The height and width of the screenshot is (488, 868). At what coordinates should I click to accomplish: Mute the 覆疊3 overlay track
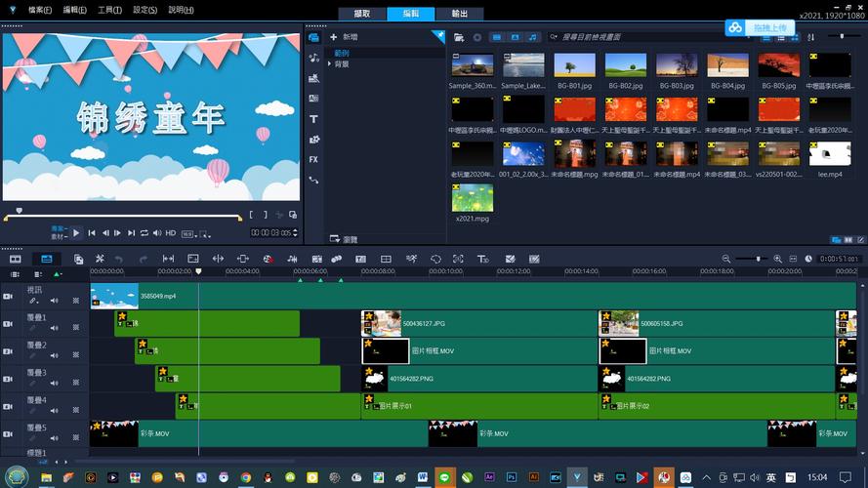[55, 383]
